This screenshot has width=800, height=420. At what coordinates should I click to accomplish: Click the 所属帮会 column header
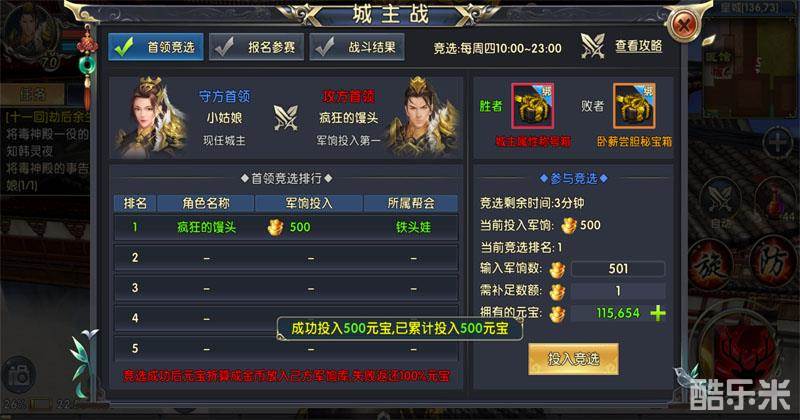pos(411,203)
